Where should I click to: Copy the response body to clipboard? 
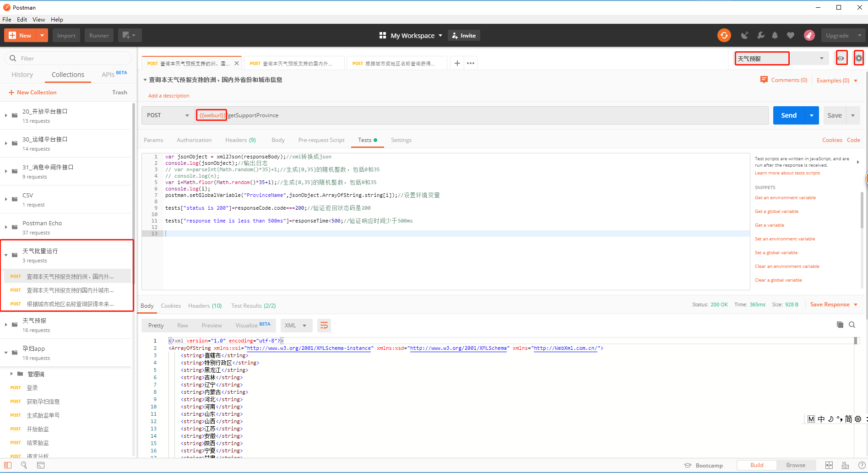840,325
